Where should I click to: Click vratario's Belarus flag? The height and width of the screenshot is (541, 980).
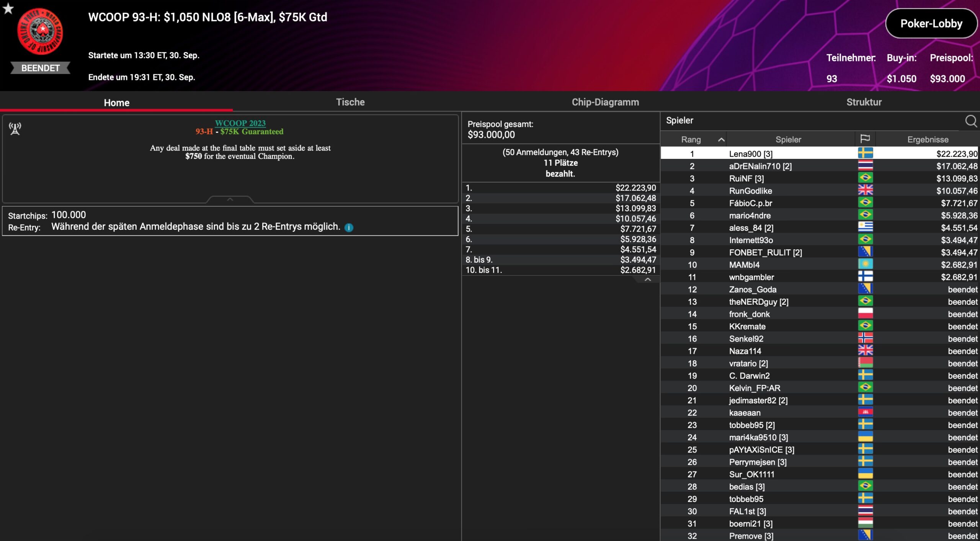click(865, 363)
